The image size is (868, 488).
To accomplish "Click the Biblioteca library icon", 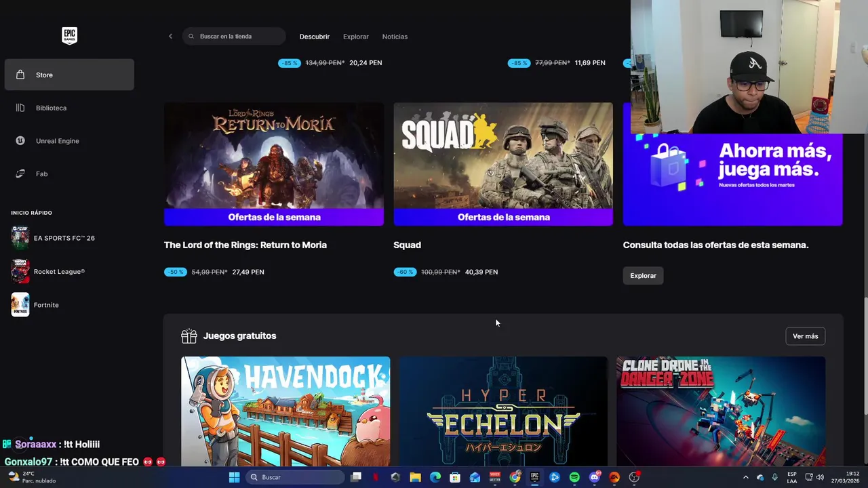I will 20,108.
